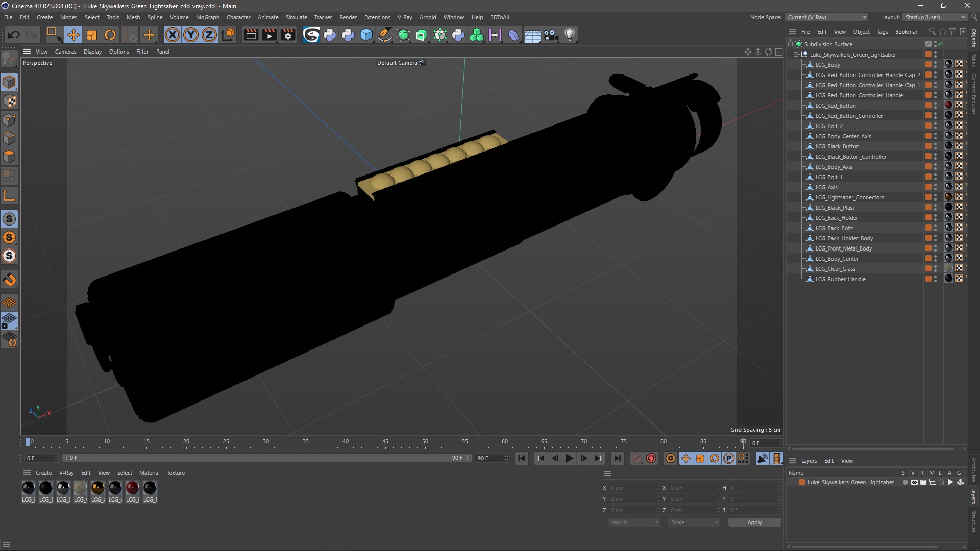
Task: Open the Node Space dropdown
Action: 827,17
